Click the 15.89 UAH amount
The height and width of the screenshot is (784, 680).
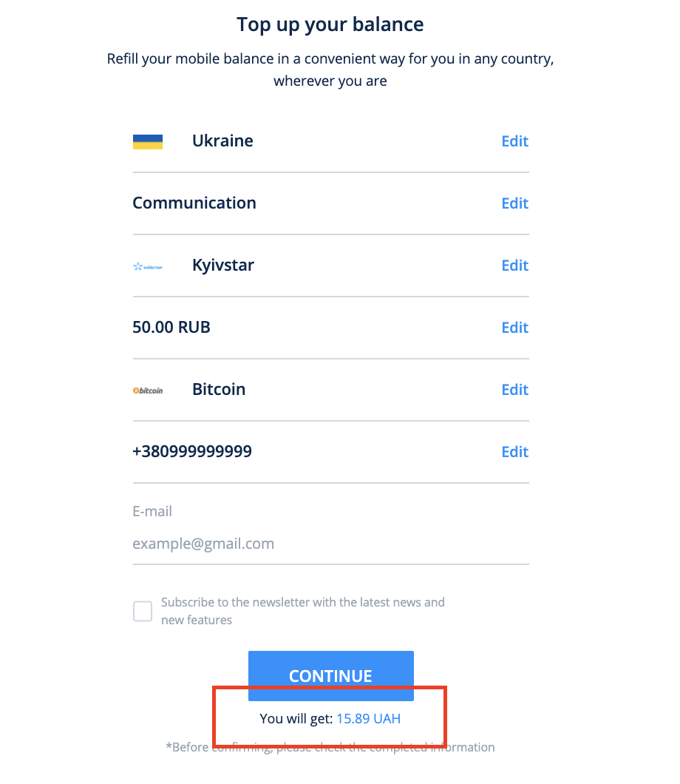[369, 718]
